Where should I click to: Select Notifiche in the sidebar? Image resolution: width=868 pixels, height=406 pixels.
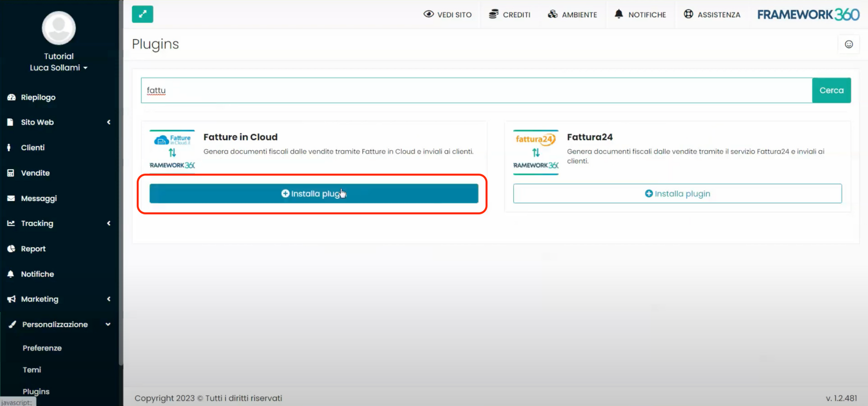[38, 274]
